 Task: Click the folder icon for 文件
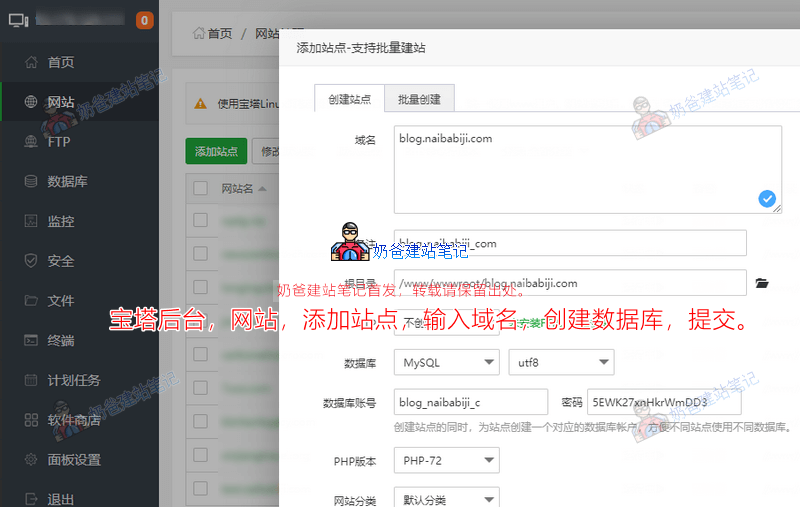tap(31, 300)
